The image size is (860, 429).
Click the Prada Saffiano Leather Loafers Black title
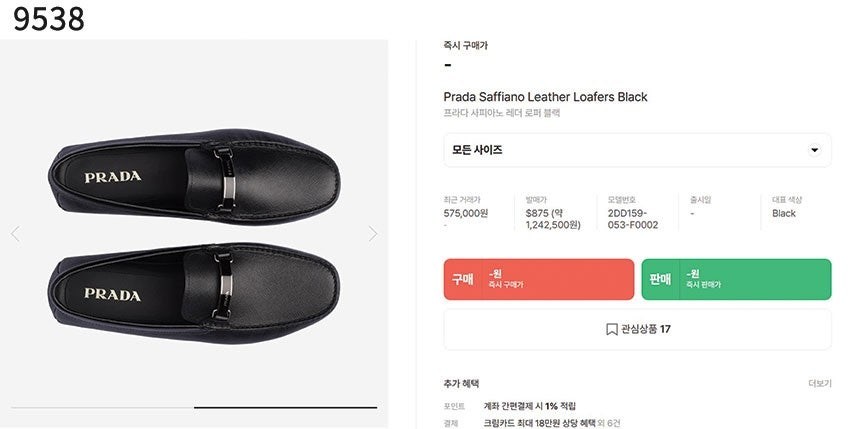coord(545,97)
